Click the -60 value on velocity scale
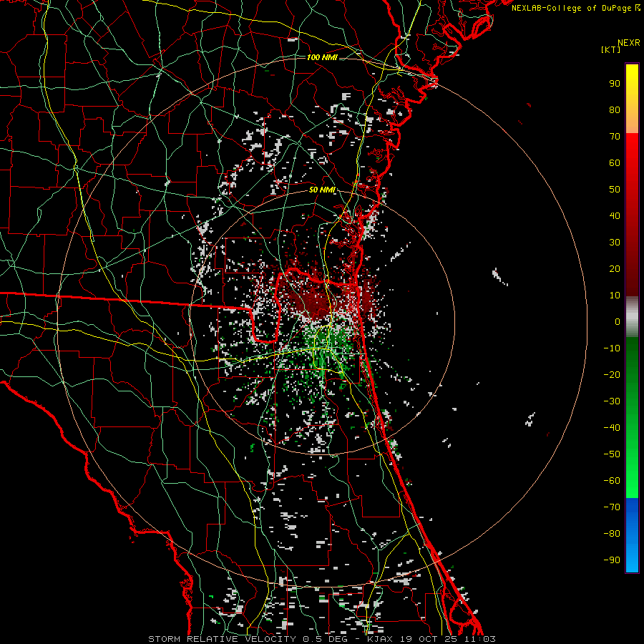The height and width of the screenshot is (644, 644). pos(612,481)
